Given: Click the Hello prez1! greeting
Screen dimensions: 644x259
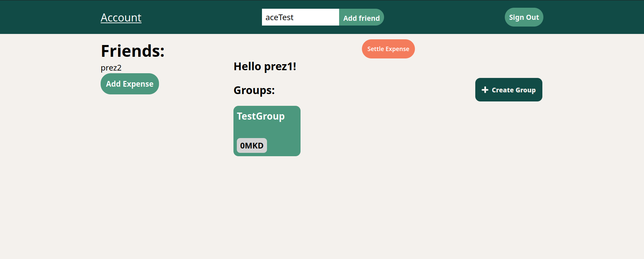Looking at the screenshot, I should 265,67.
